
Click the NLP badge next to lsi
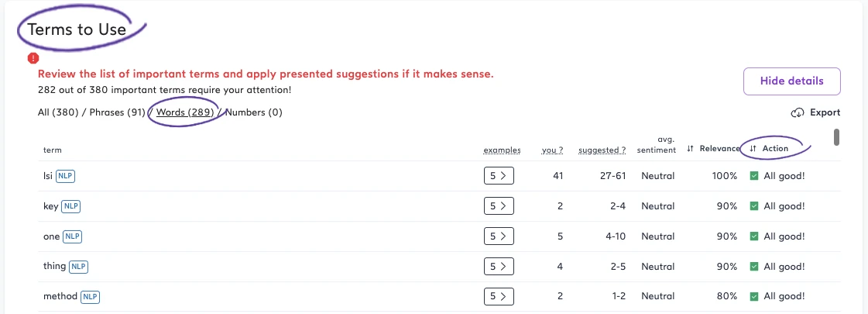pos(65,176)
